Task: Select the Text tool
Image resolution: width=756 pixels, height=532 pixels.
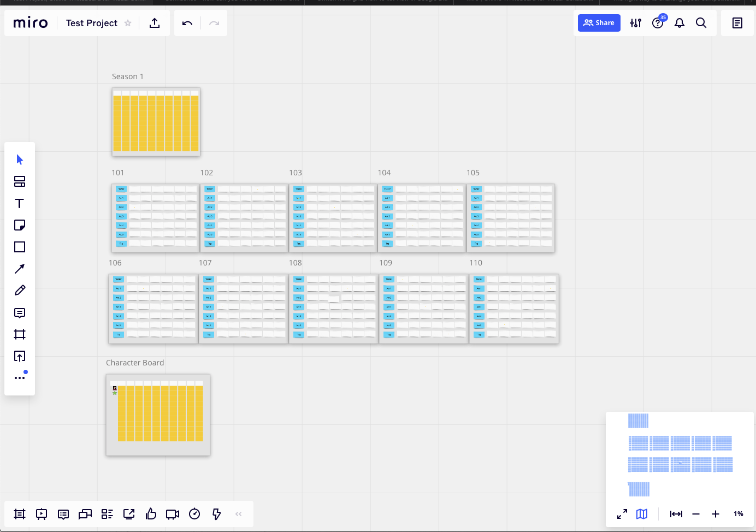Action: 20,203
